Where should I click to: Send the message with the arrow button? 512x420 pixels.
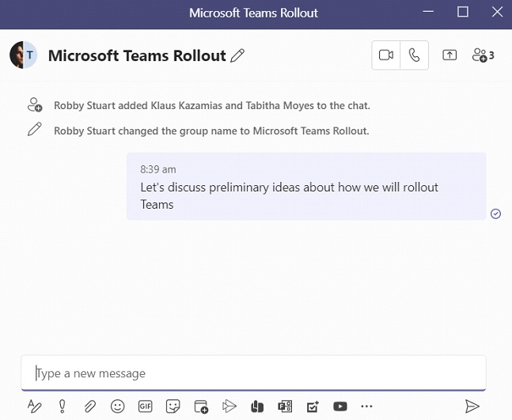472,407
